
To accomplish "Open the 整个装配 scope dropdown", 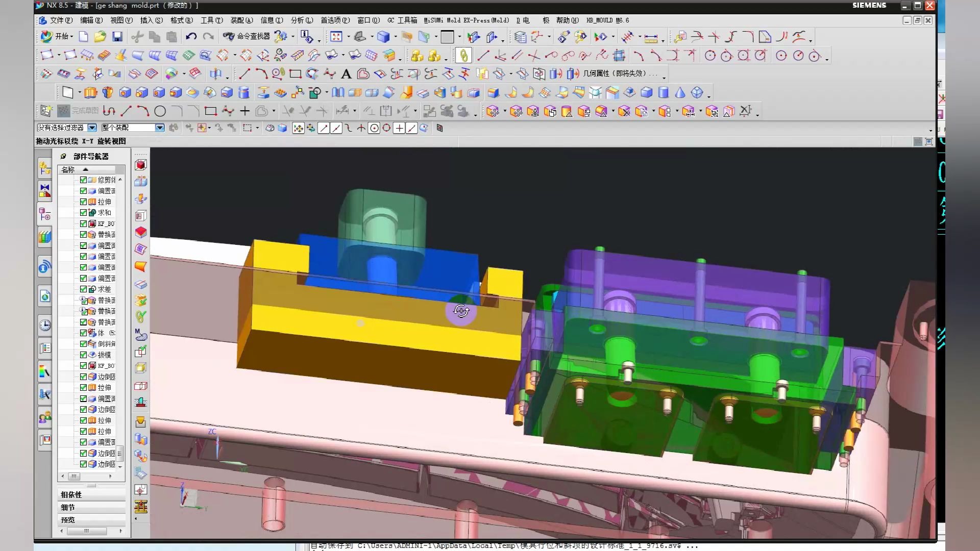I will tap(160, 128).
